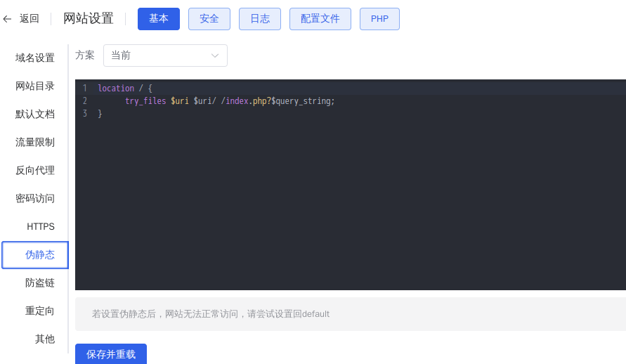The height and width of the screenshot is (364, 626).
Task: Select the 日志 tab
Action: (260, 19)
